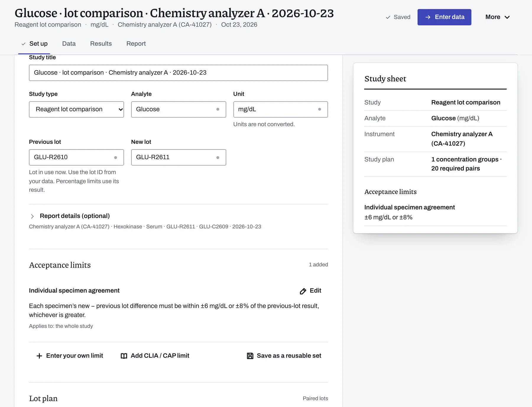The height and width of the screenshot is (407, 532).
Task: Click the dot indicator in the Unit field
Action: tap(319, 109)
